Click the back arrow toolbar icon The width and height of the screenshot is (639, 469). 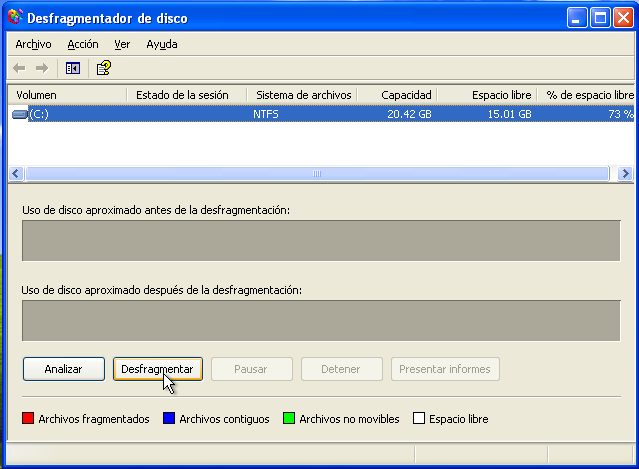click(x=19, y=68)
